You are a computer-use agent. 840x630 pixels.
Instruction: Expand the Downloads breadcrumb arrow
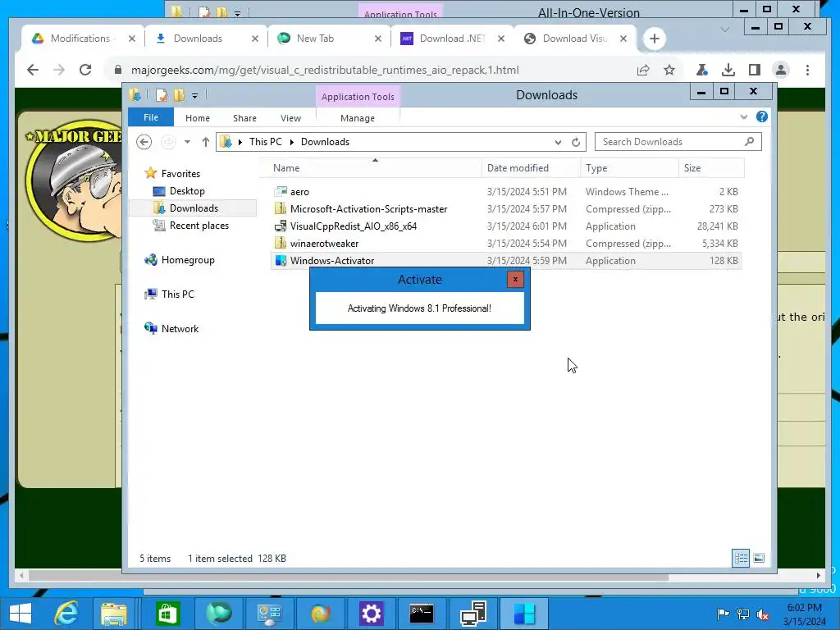(x=292, y=142)
